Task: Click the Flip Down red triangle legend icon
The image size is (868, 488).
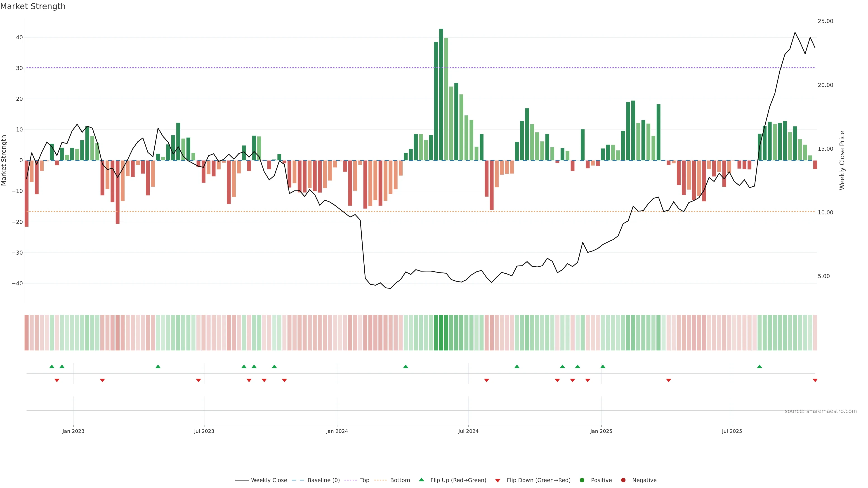Action: click(x=498, y=480)
